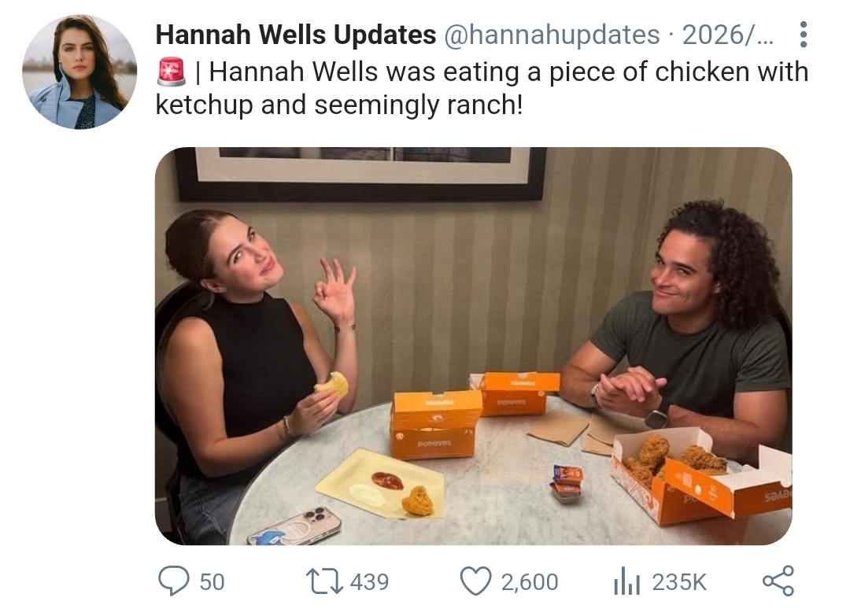Click the tweet text about chicken with ketchup
The width and height of the screenshot is (850, 616).
pos(482,88)
